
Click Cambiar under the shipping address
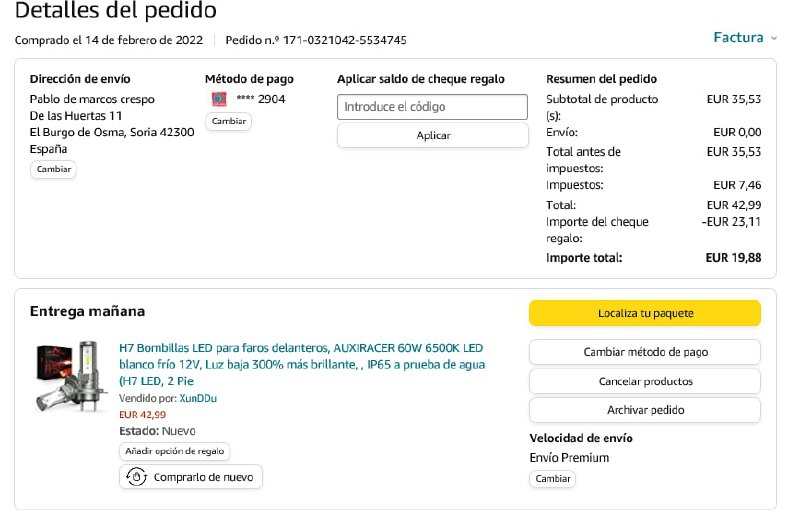[53, 169]
